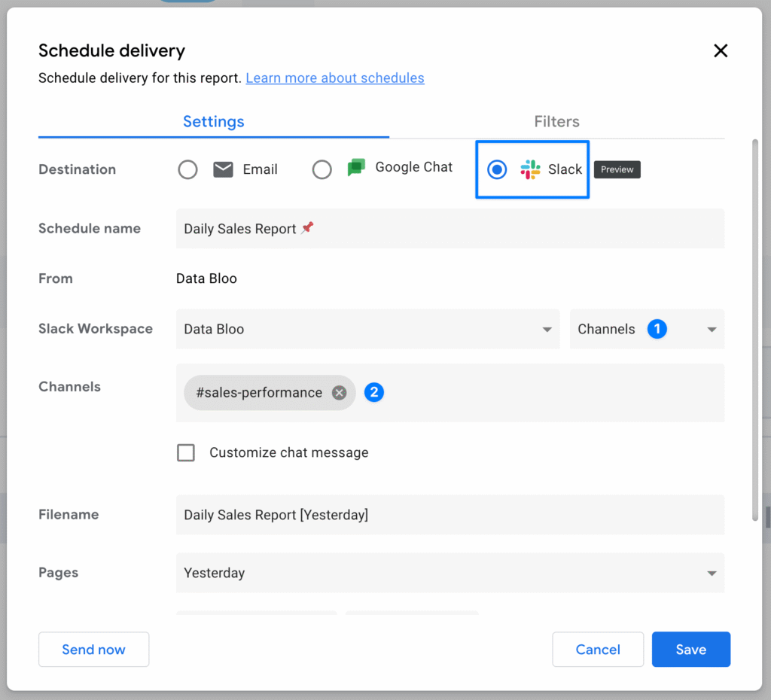
Task: Click the blue number 1 badge
Action: click(x=657, y=329)
